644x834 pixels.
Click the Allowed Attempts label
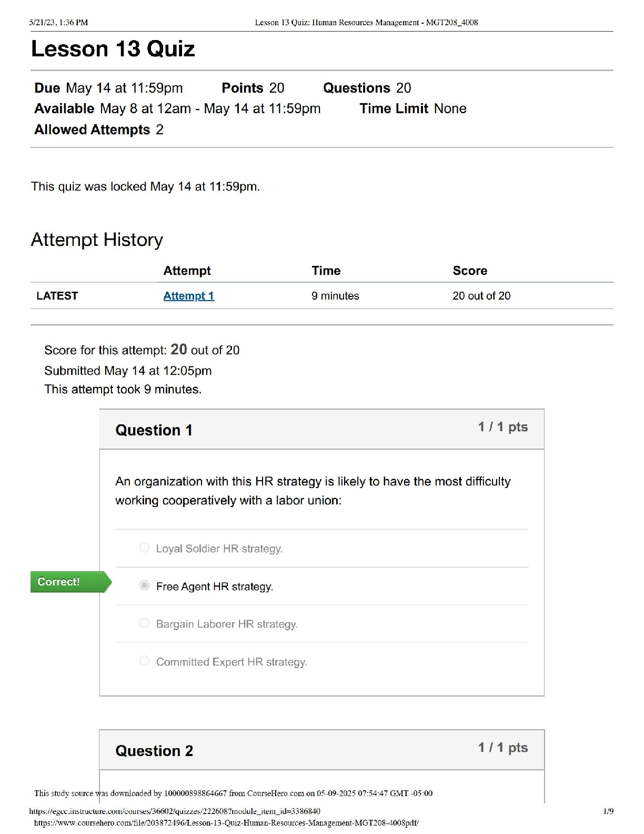coord(92,130)
